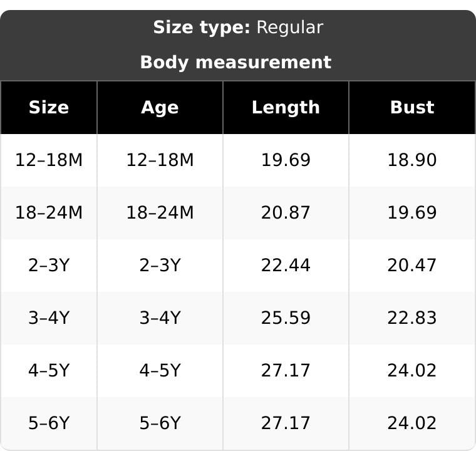The image size is (476, 451).
Task: Click the Body measurement title
Action: point(235,62)
